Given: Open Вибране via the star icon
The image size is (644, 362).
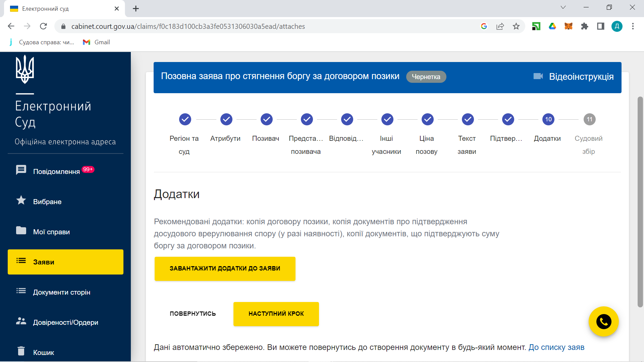Looking at the screenshot, I should click(x=21, y=200).
